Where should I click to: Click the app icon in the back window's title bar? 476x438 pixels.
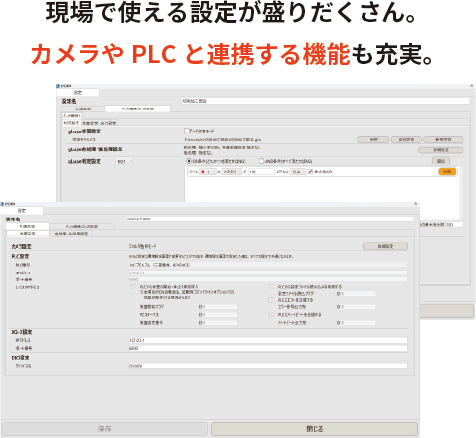click(58, 86)
